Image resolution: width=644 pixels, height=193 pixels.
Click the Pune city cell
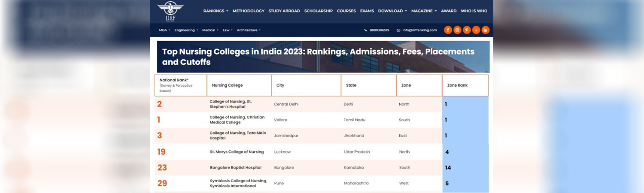[279, 183]
